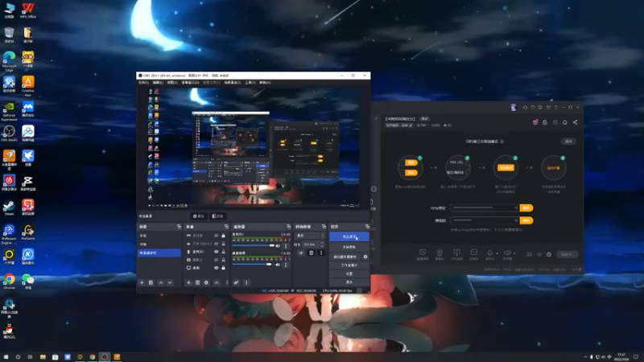Toggle lock on the camera source

(224, 260)
